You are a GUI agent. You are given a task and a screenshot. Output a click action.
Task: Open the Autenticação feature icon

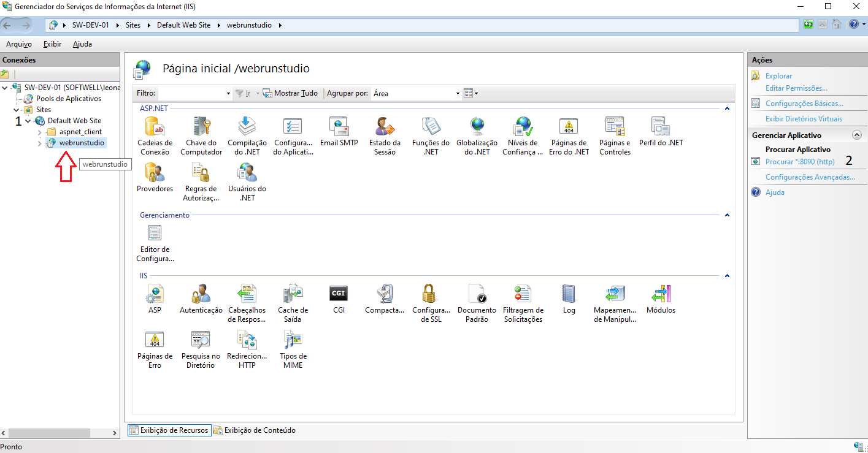point(201,295)
